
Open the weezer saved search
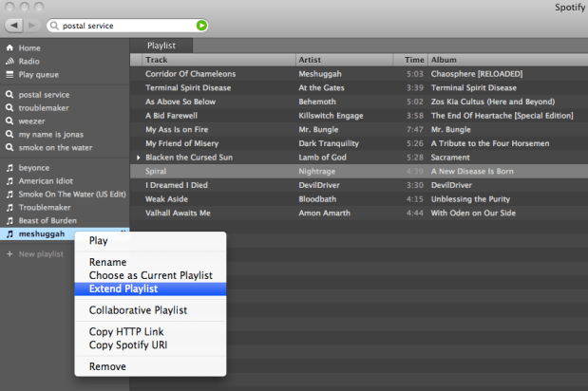pyautogui.click(x=32, y=121)
